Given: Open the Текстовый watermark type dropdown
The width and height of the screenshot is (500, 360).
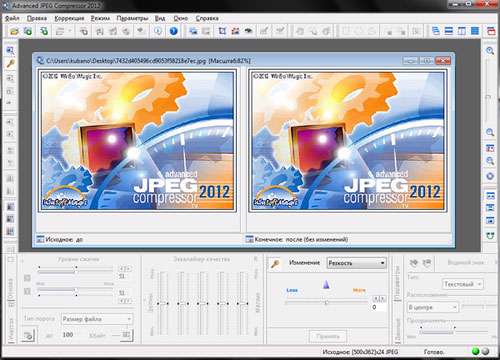Looking at the screenshot, I should click(x=463, y=284).
